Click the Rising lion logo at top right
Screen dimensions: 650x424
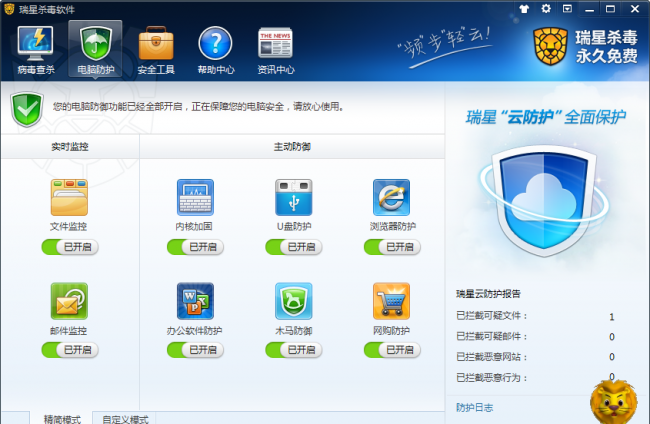[550, 46]
